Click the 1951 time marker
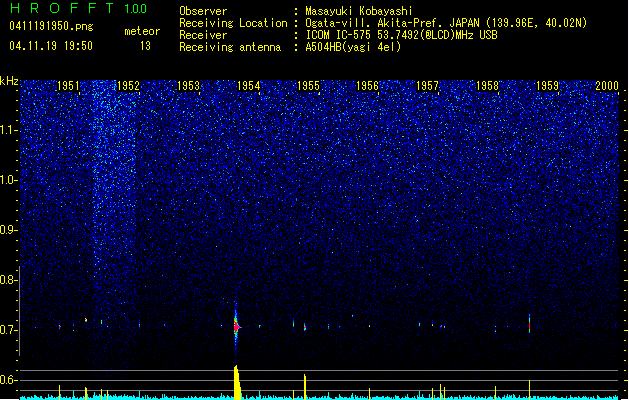629x400 pixels. coord(68,86)
